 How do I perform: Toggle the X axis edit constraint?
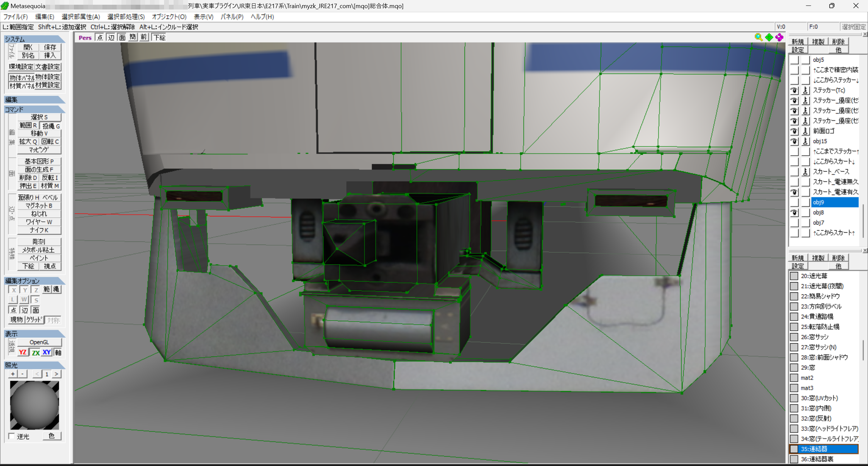coord(14,290)
